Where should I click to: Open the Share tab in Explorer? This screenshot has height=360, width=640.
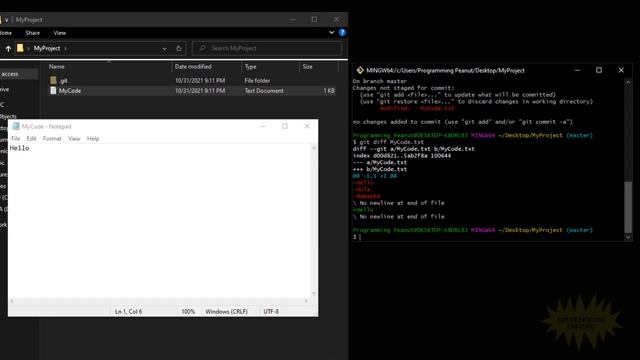pos(33,33)
